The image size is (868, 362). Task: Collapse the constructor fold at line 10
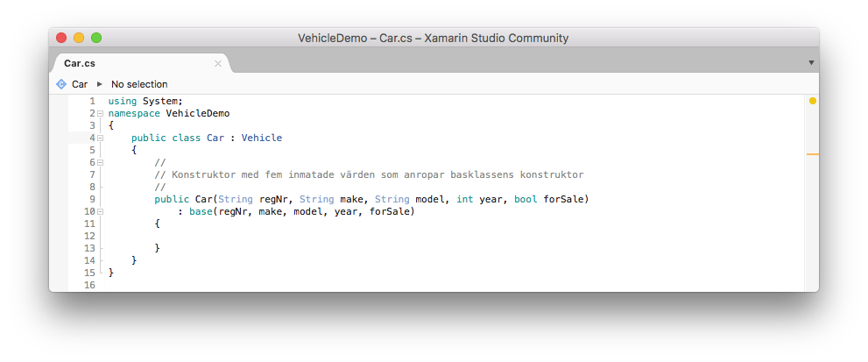(100, 212)
